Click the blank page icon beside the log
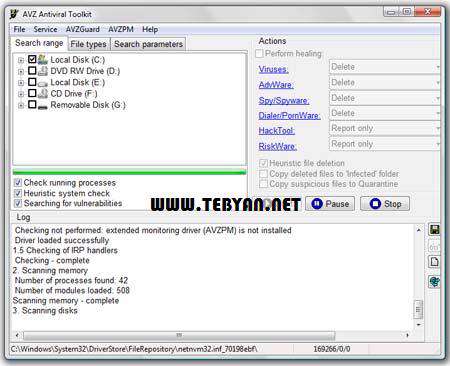This screenshot has width=450, height=366. point(434,262)
